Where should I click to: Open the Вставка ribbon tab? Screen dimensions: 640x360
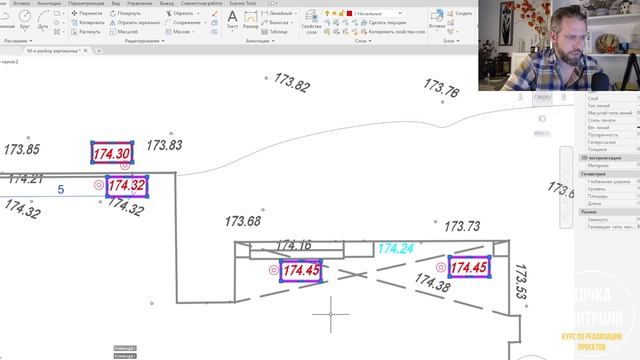click(x=21, y=3)
